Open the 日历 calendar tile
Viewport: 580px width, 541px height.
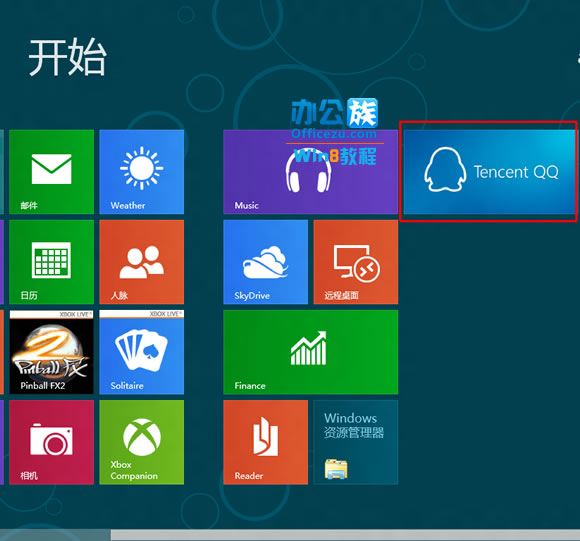51,262
